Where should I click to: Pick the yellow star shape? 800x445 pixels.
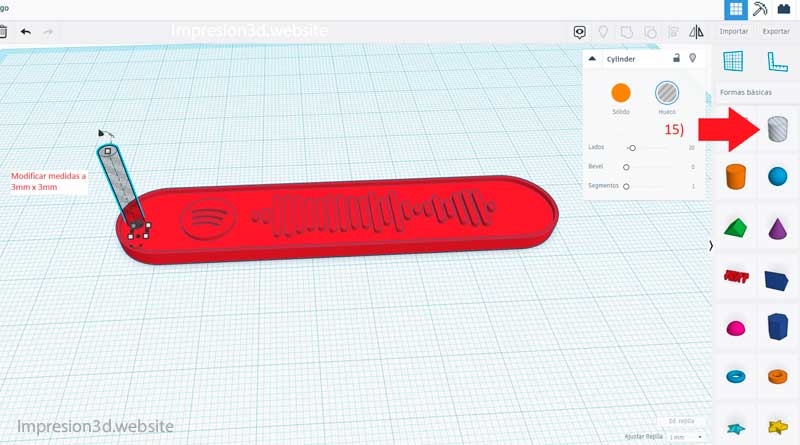778,427
